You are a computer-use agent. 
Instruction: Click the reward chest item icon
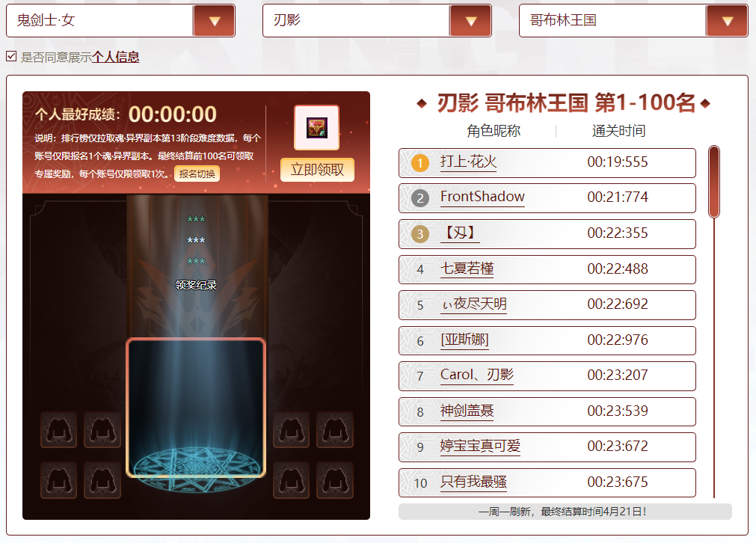coord(317,128)
